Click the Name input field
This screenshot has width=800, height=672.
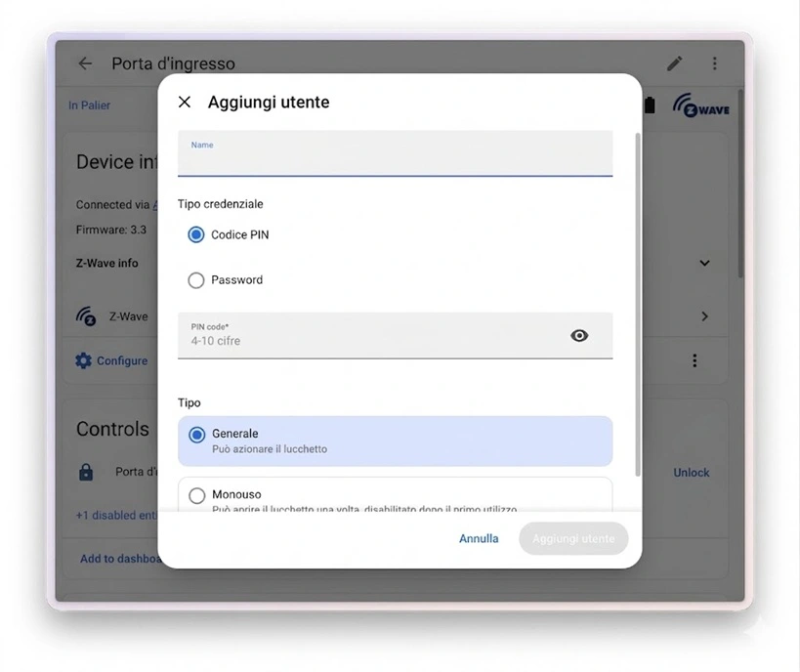point(395,153)
